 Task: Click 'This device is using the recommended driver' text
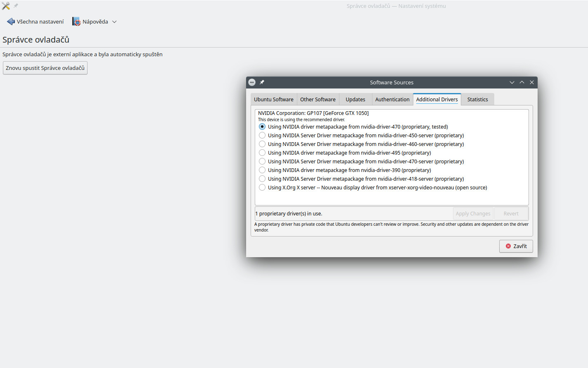click(301, 119)
